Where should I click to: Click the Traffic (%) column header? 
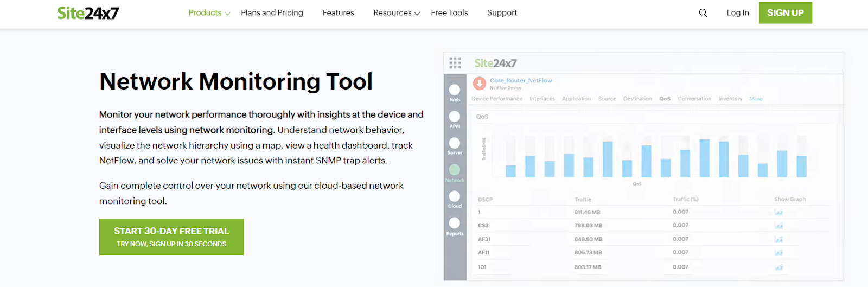tap(686, 200)
